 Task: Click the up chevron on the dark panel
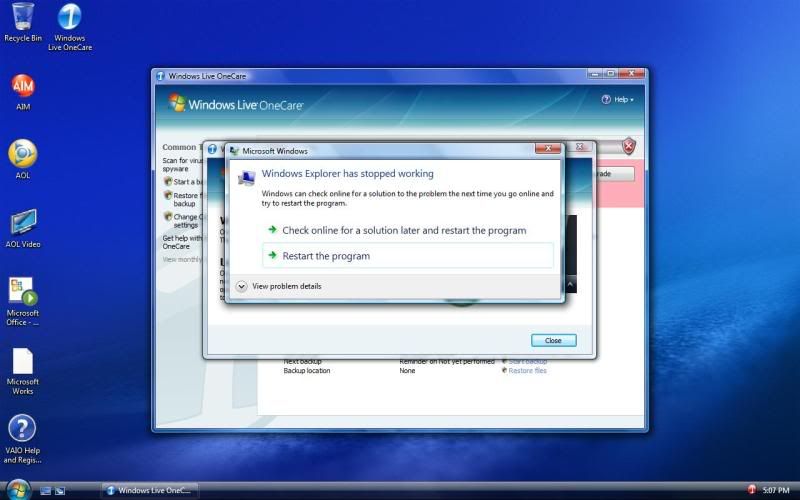click(570, 285)
